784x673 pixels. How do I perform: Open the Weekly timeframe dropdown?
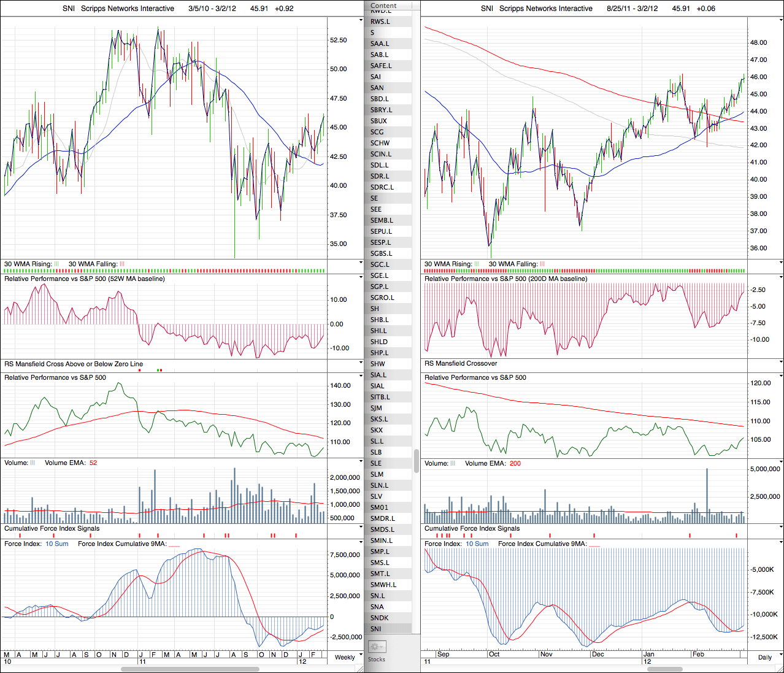[x=345, y=657]
